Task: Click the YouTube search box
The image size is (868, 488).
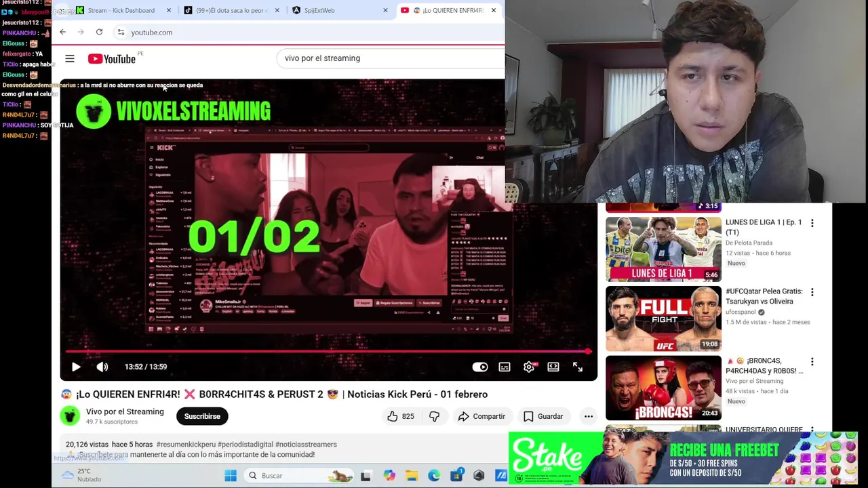Action: (391, 58)
